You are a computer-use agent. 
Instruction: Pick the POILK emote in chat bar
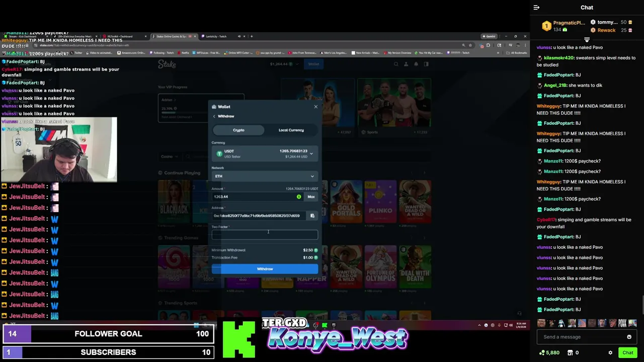(x=622, y=323)
